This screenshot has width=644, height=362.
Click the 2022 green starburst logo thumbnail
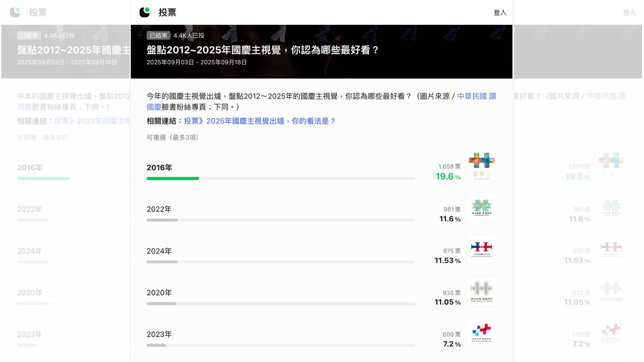click(x=481, y=208)
